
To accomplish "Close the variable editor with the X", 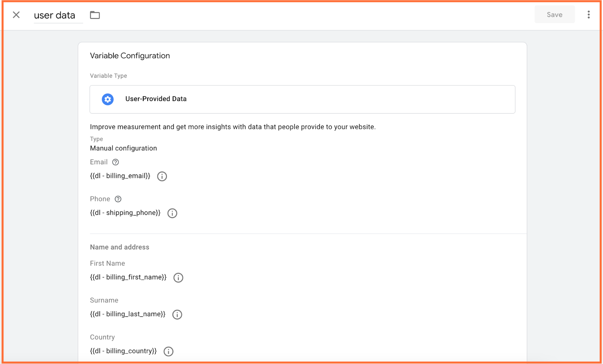I will (16, 15).
